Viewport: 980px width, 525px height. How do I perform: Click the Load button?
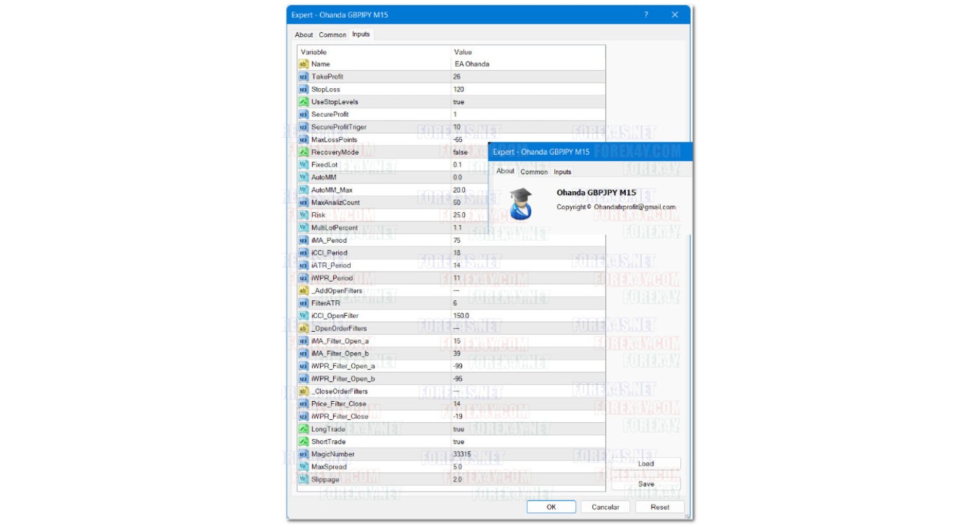(x=645, y=463)
